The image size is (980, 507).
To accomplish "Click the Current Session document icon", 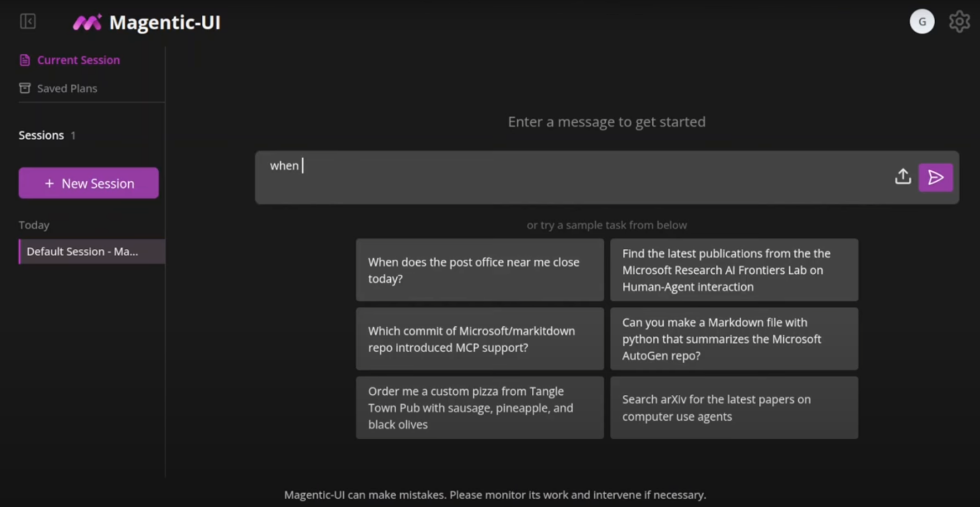I will coord(25,60).
